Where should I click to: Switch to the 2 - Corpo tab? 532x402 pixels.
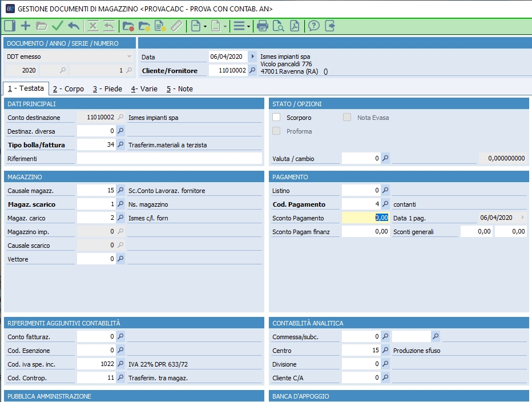coord(68,89)
